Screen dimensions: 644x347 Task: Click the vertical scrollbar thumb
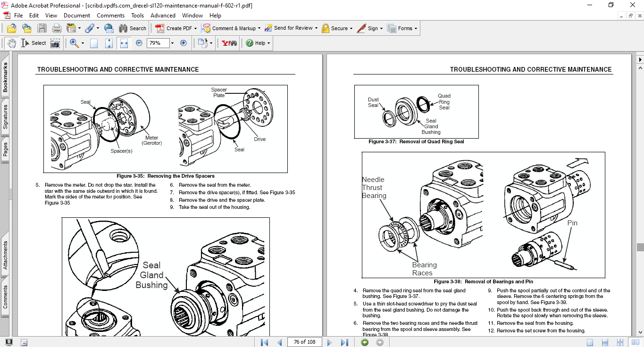coord(640,247)
